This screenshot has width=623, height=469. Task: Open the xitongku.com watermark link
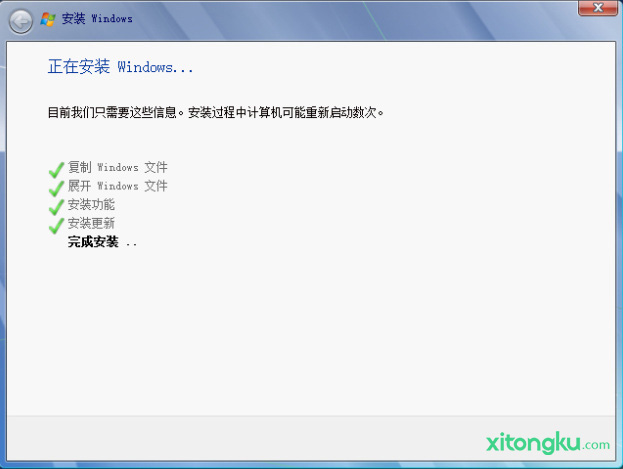click(x=546, y=442)
